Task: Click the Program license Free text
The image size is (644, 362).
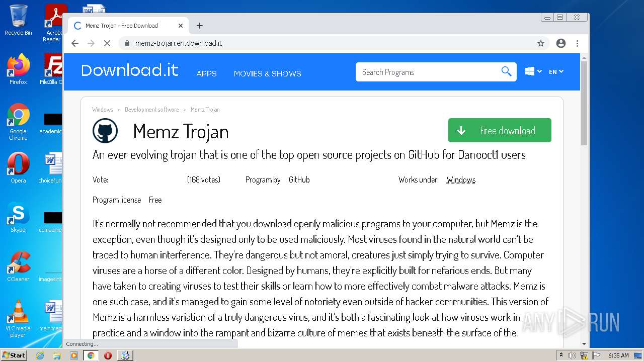Action: click(x=127, y=200)
